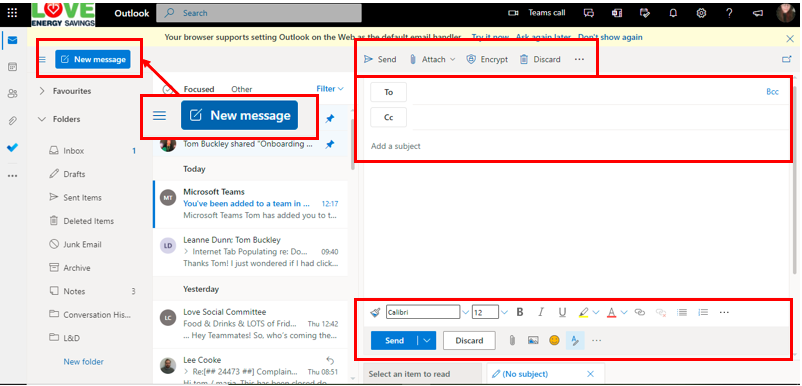Screen dimensions: 802x386
Task: Open the notifications bell
Action: click(x=673, y=13)
